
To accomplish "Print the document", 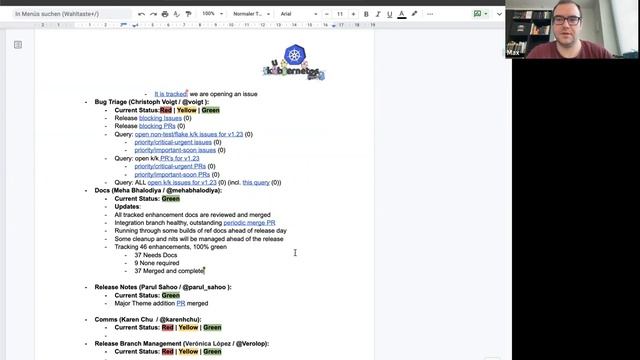I will pyautogui.click(x=165, y=14).
